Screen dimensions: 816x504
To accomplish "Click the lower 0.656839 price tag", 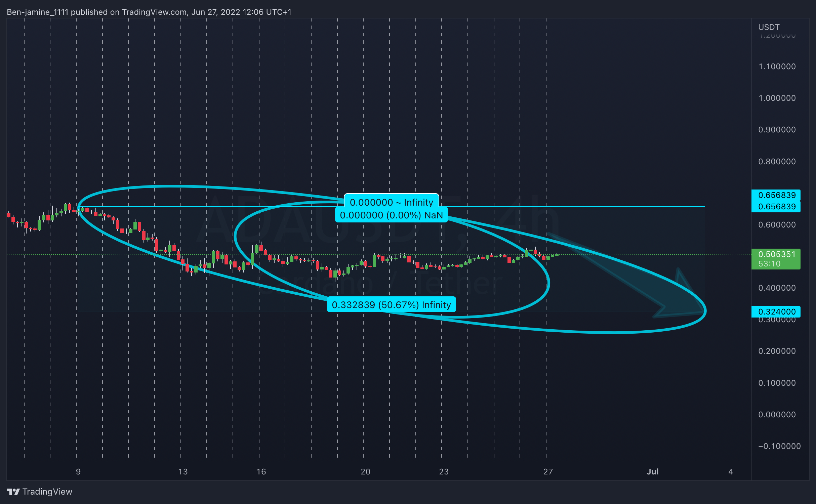I will tap(776, 207).
